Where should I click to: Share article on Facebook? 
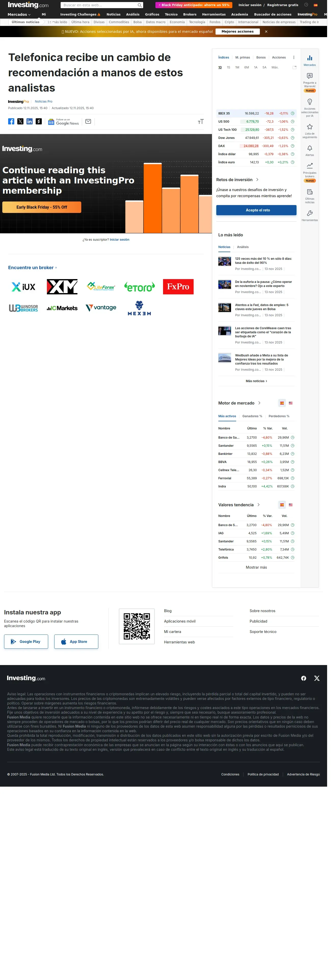[x=11, y=121]
